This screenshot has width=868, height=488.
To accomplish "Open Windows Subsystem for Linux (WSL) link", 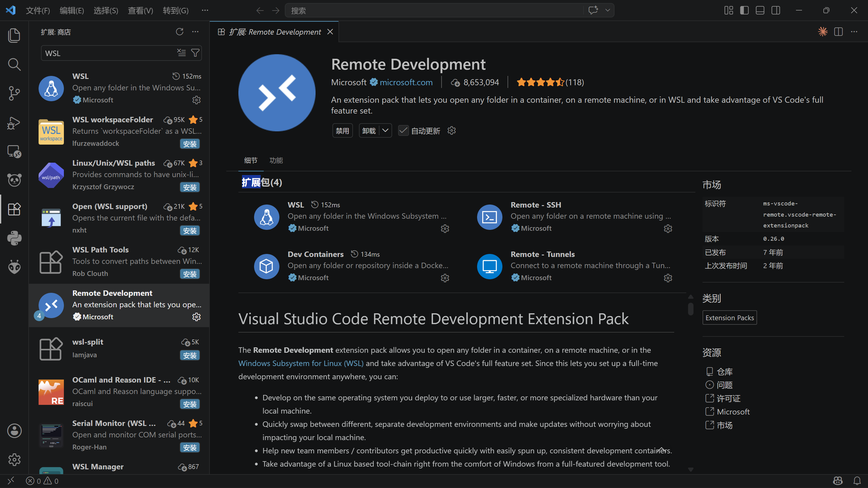I will (x=300, y=363).
